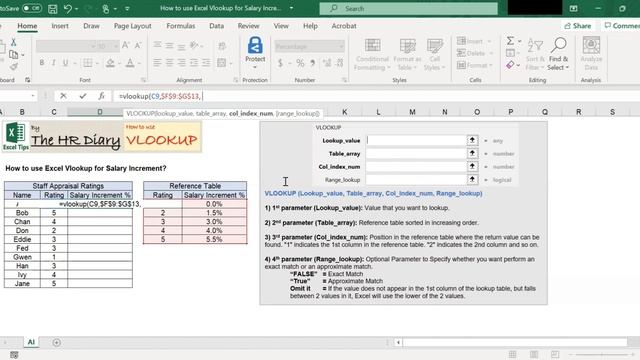Screen dimensions: 640x360
Task: Open Cell Styles menu
Action: (434, 55)
